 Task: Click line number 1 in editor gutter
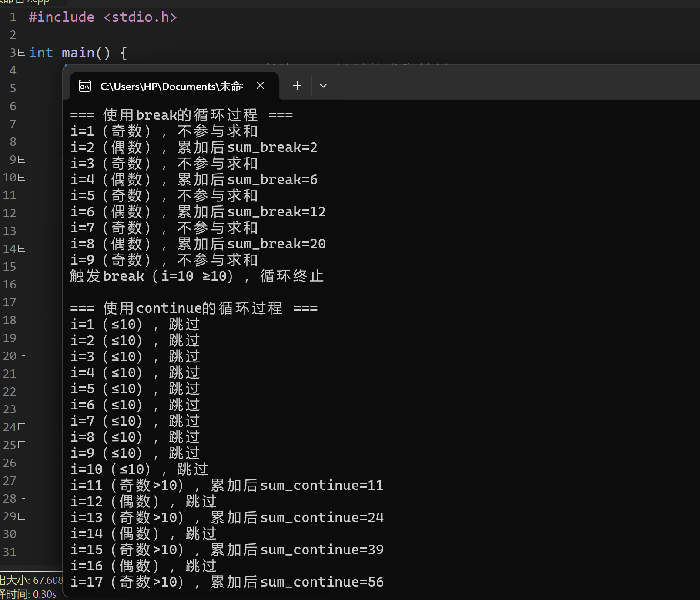pos(13,17)
